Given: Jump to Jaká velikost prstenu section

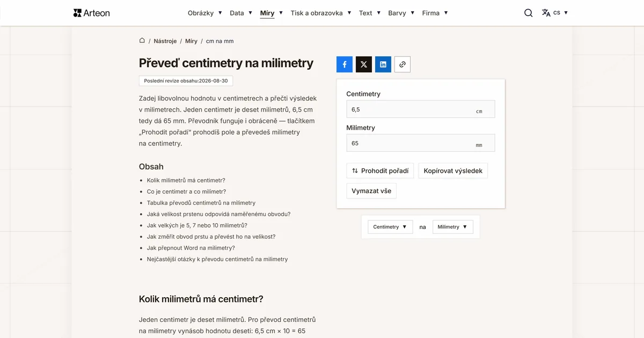Looking at the screenshot, I should (x=218, y=214).
